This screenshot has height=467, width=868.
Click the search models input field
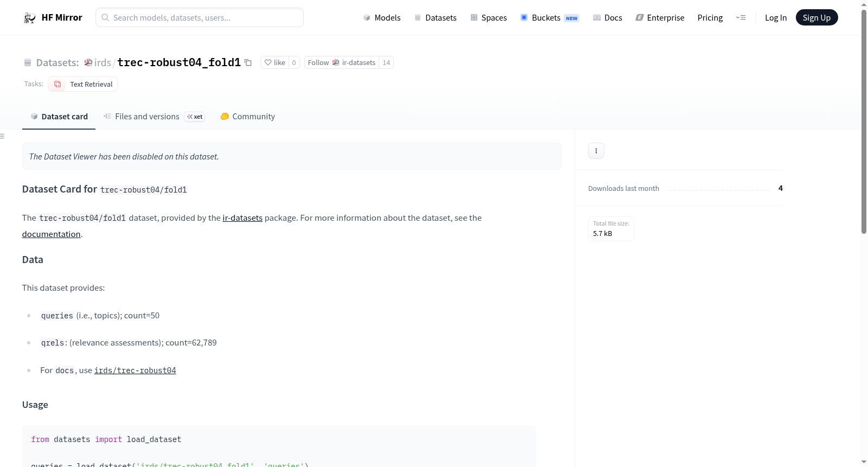[x=200, y=17]
